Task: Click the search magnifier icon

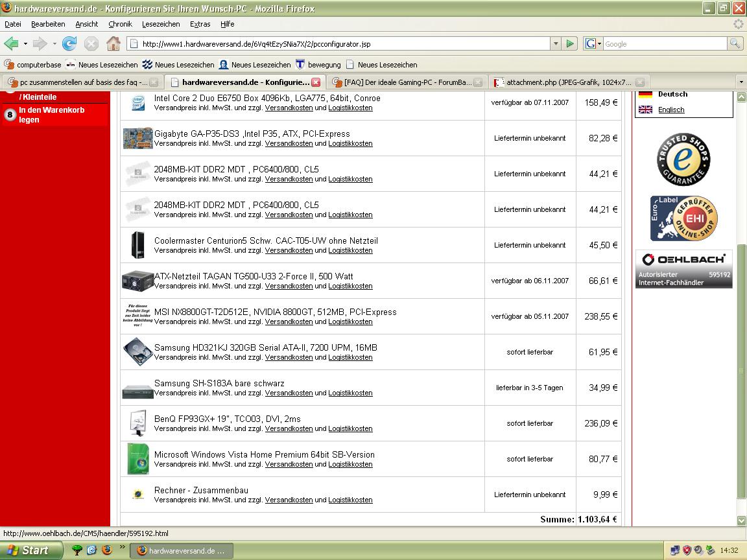Action: point(735,44)
